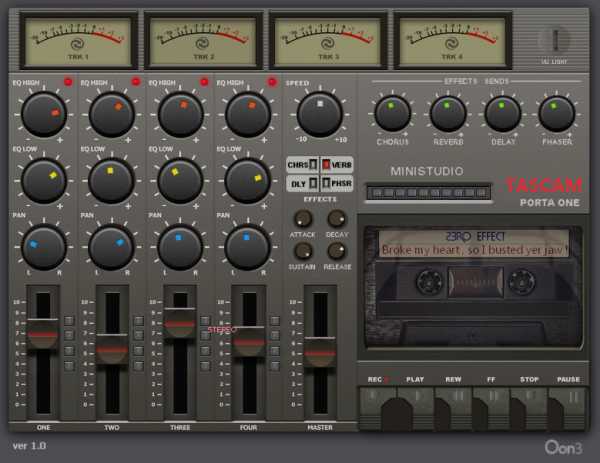Screen dimensions: 600x463
Task: Toggle the channel one red LED
Action: click(x=68, y=82)
